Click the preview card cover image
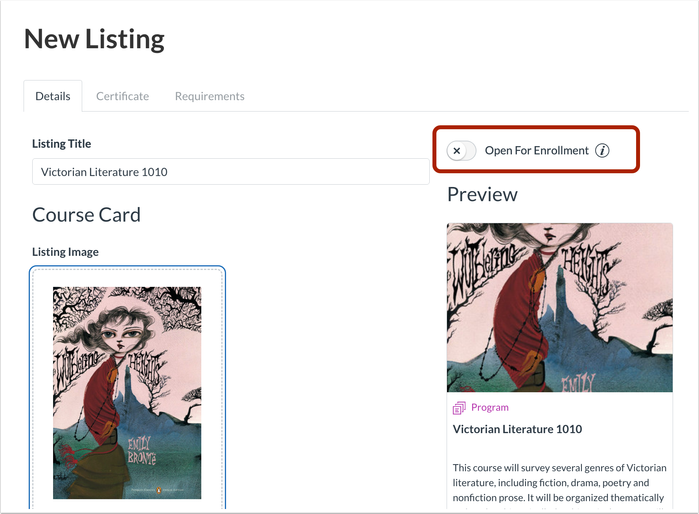This screenshot has width=699, height=514. (559, 307)
